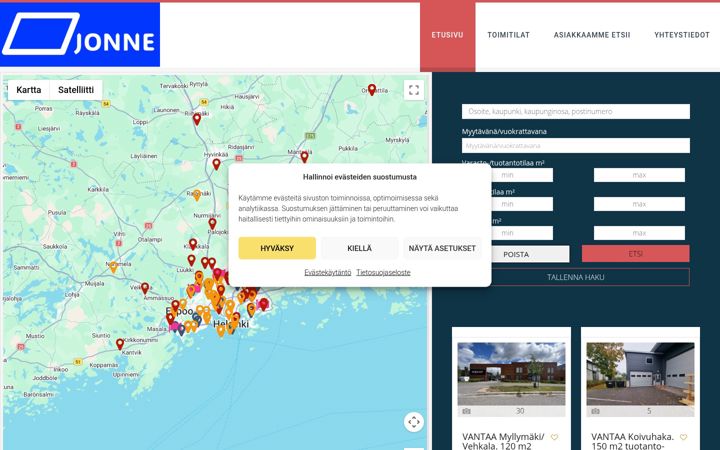Click the Tallenna haku button
The width and height of the screenshot is (720, 450).
click(576, 277)
